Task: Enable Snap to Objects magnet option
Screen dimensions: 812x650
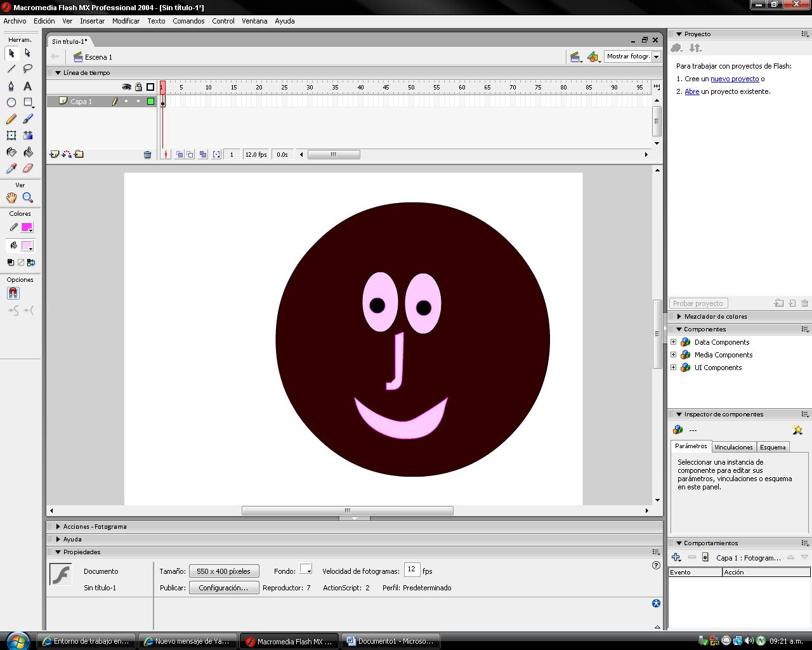Action: click(x=13, y=293)
